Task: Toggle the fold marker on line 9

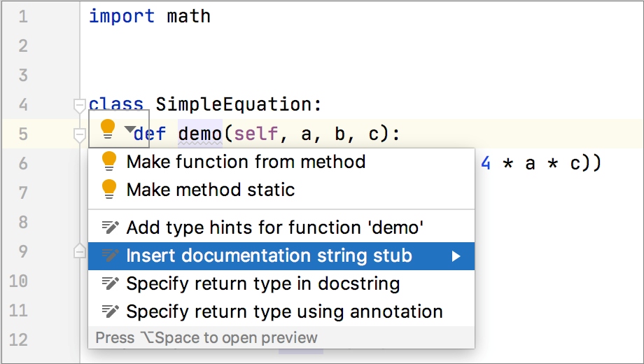Action: point(80,251)
